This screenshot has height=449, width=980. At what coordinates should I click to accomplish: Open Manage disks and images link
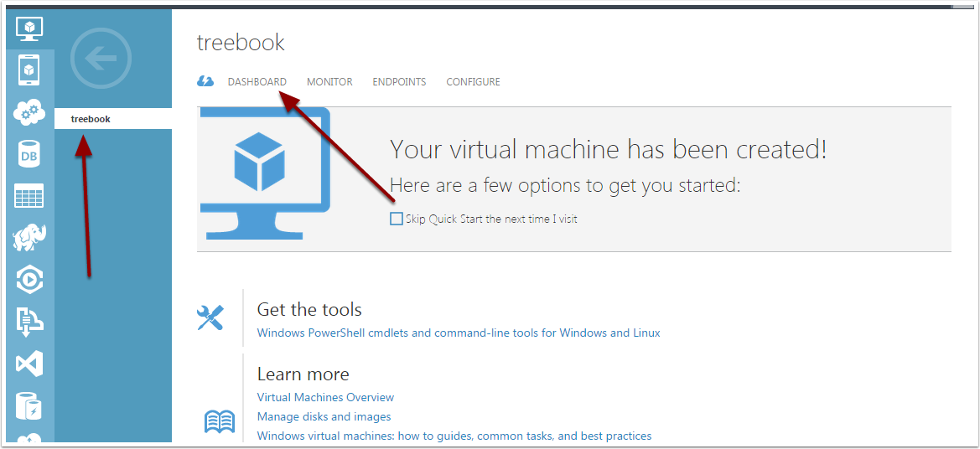coord(324,416)
